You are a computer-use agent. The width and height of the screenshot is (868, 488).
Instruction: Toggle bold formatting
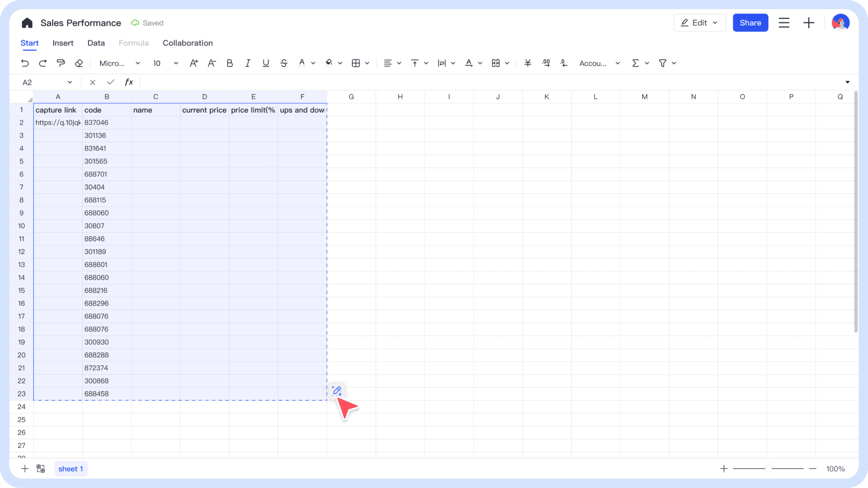click(230, 63)
